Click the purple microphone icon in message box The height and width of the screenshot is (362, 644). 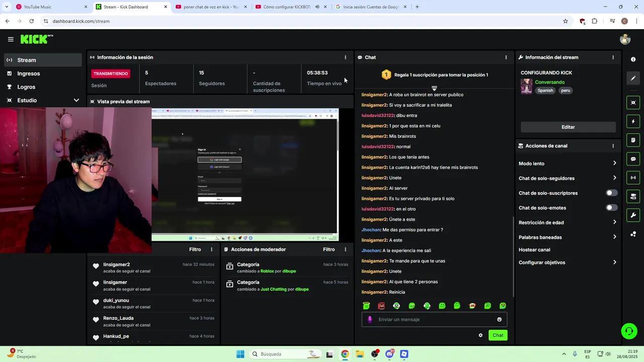pos(370,319)
